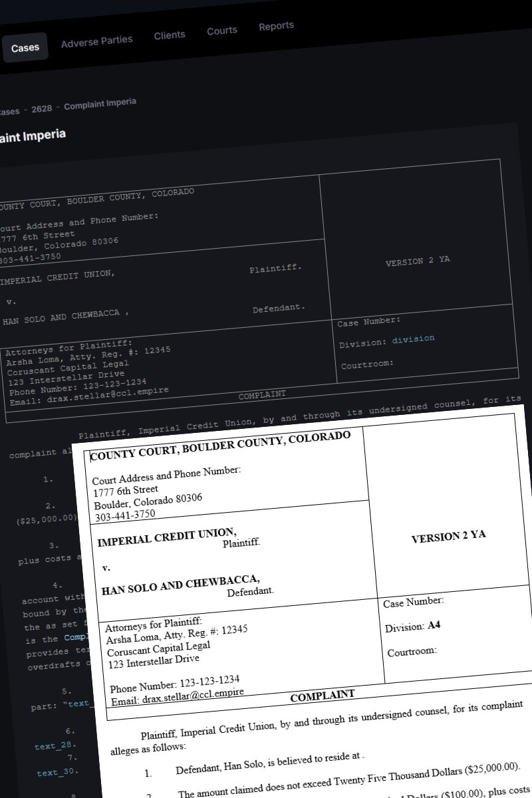Click 'Phone Number: 123-123-1234' in the dark editor
This screenshot has width=532, height=798.
tap(78, 386)
